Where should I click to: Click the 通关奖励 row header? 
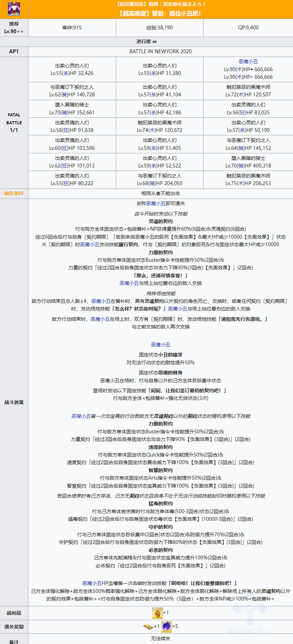(x=14, y=627)
